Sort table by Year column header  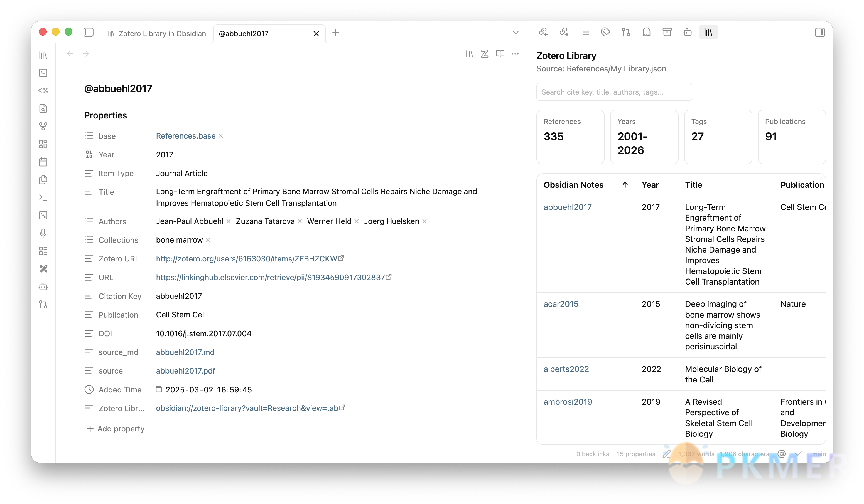[x=651, y=185]
